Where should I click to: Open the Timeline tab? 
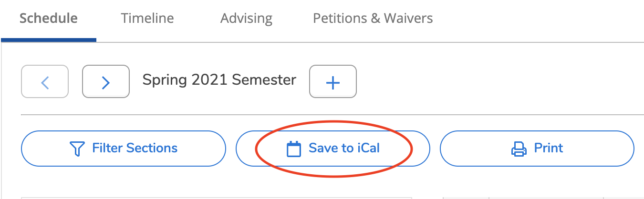point(147,19)
